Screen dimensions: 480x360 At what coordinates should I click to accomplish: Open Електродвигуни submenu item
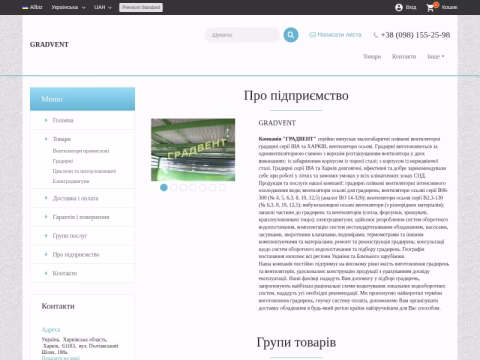tap(71, 181)
